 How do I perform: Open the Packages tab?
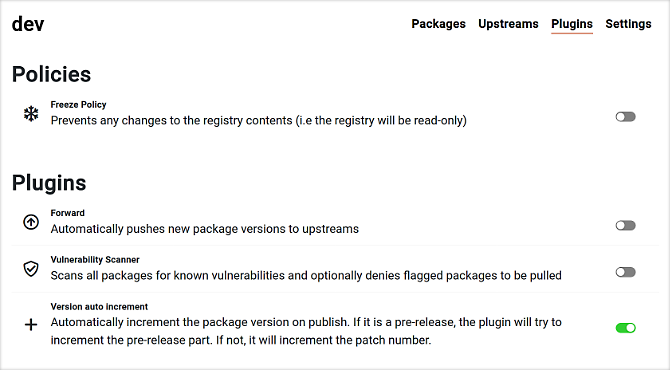(438, 24)
